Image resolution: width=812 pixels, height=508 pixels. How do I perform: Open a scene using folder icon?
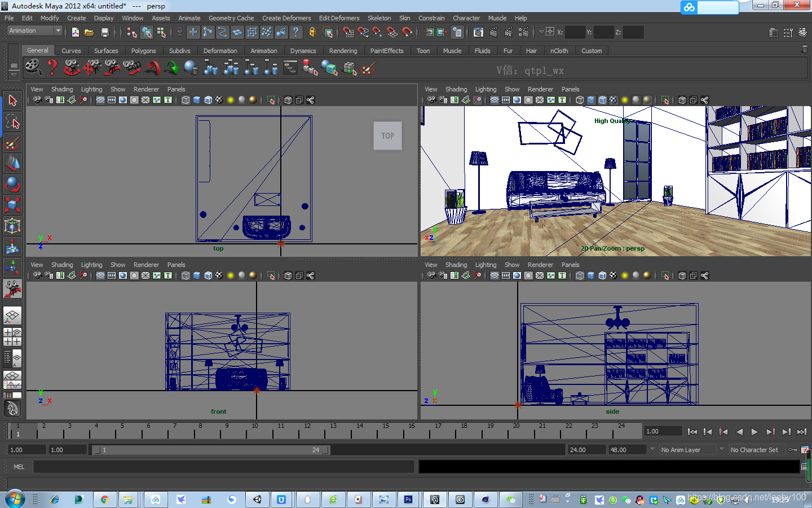(89, 32)
